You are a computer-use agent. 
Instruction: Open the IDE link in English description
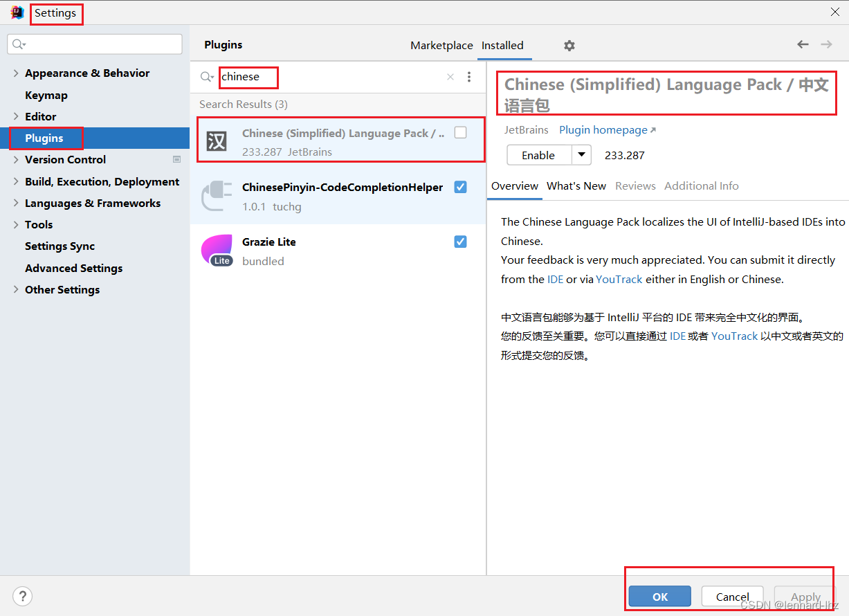pyautogui.click(x=556, y=279)
